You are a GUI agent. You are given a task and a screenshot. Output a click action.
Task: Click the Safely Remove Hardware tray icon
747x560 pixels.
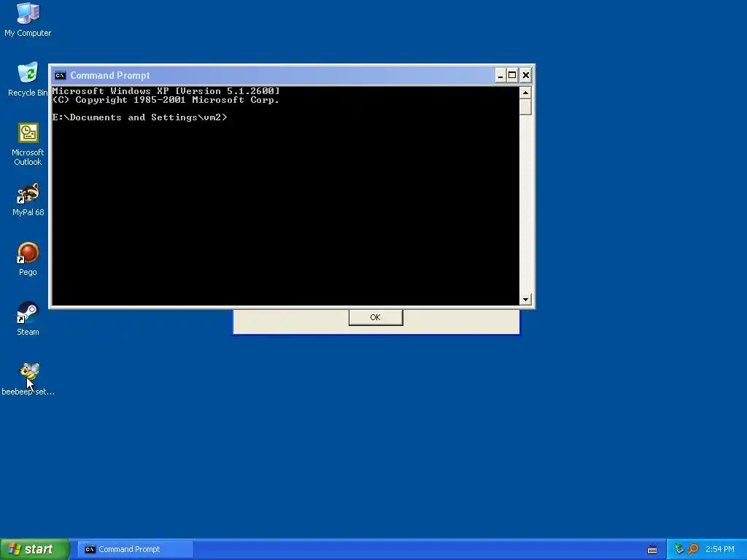(679, 549)
